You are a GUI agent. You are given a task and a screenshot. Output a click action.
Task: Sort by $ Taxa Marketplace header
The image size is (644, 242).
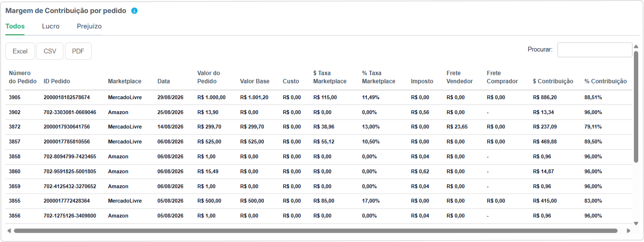point(330,77)
